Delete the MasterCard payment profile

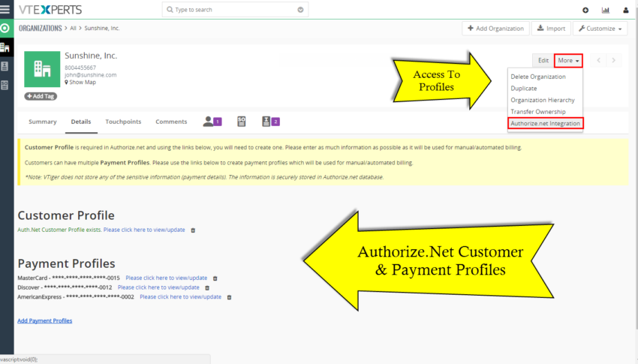coord(215,278)
